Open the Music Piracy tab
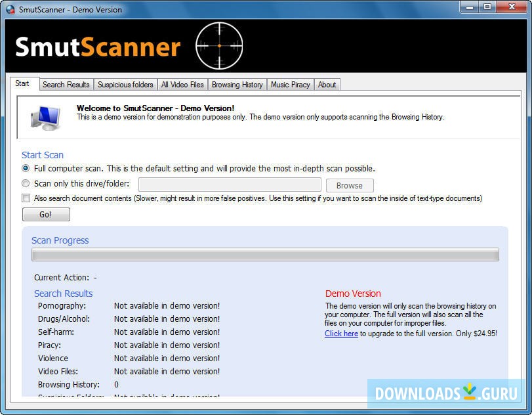The image size is (532, 415). 290,84
